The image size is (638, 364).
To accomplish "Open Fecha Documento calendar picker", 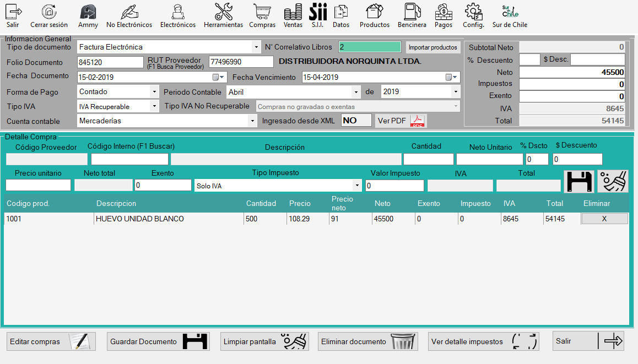I will [219, 77].
